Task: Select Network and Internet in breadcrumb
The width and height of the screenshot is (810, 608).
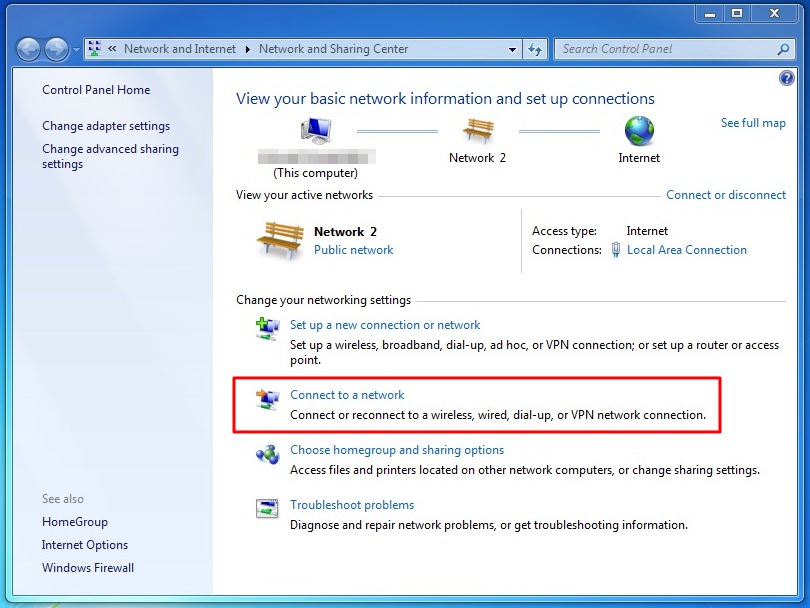Action: coord(180,49)
